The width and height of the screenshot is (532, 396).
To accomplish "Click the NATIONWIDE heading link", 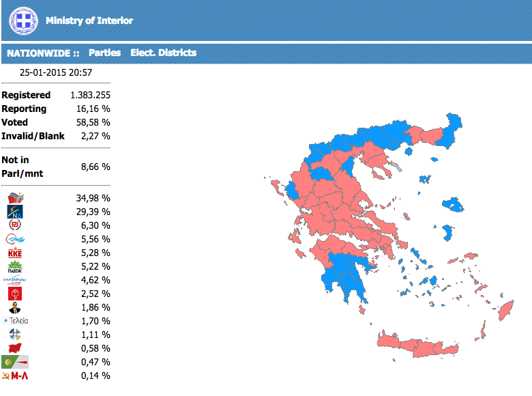I will [x=43, y=53].
